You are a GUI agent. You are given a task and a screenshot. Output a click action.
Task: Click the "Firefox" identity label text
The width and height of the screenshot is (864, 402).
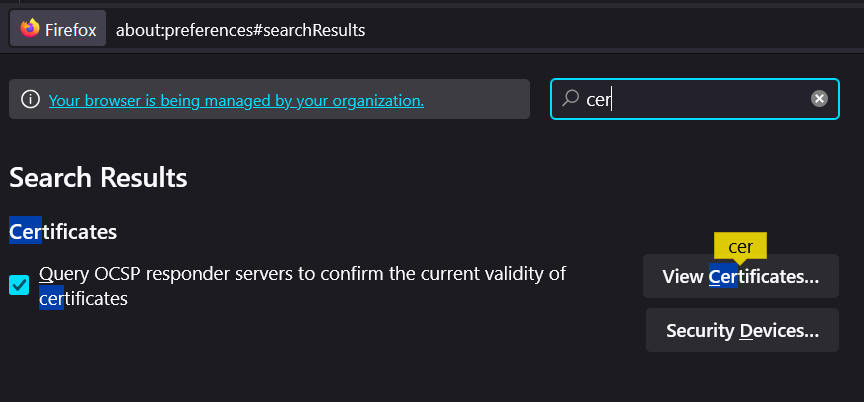click(x=71, y=30)
